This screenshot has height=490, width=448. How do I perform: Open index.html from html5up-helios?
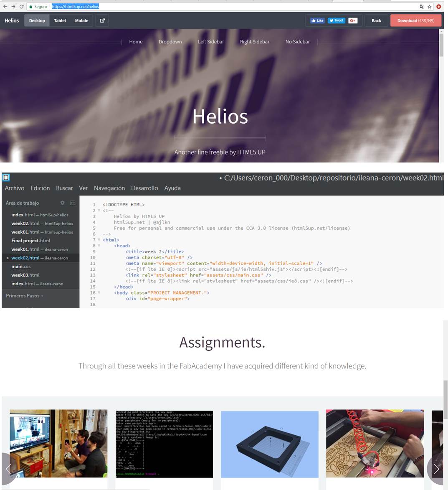pyautogui.click(x=40, y=215)
